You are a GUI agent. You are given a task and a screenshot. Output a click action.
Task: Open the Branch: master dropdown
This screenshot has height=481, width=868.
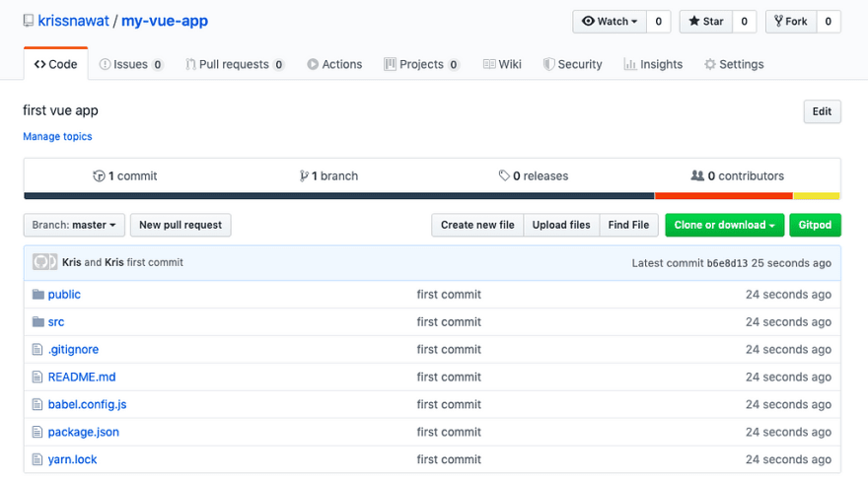tap(74, 225)
